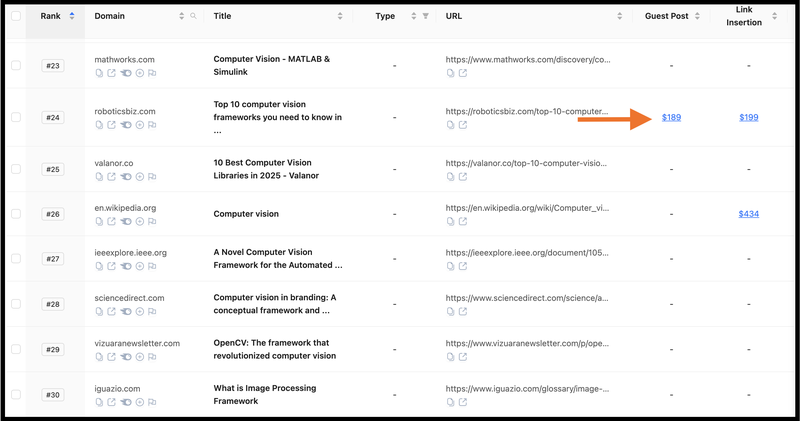Sort by Guest Post price
The height and width of the screenshot is (421, 800).
pyautogui.click(x=697, y=16)
